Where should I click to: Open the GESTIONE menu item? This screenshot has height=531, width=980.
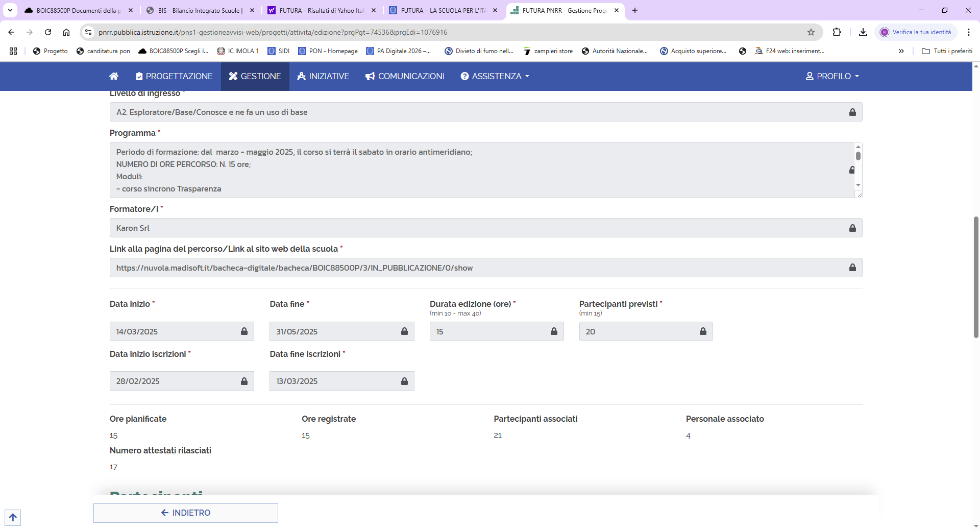coord(255,76)
